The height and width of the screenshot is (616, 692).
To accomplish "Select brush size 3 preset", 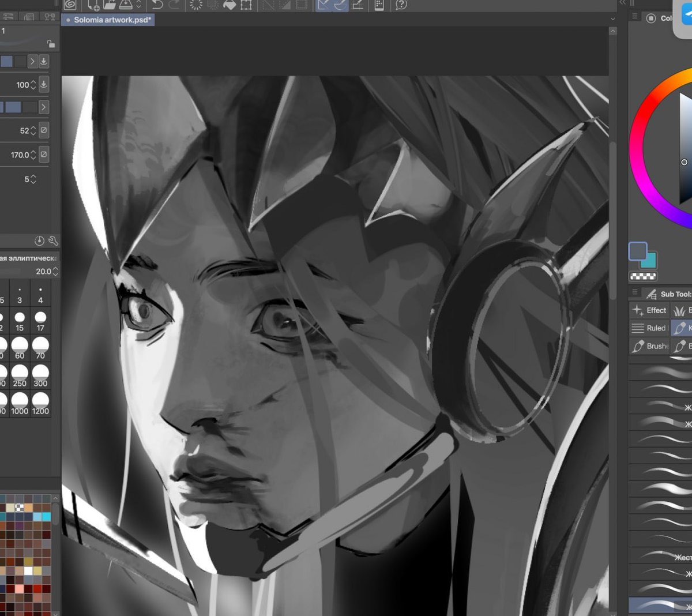I will (20, 294).
